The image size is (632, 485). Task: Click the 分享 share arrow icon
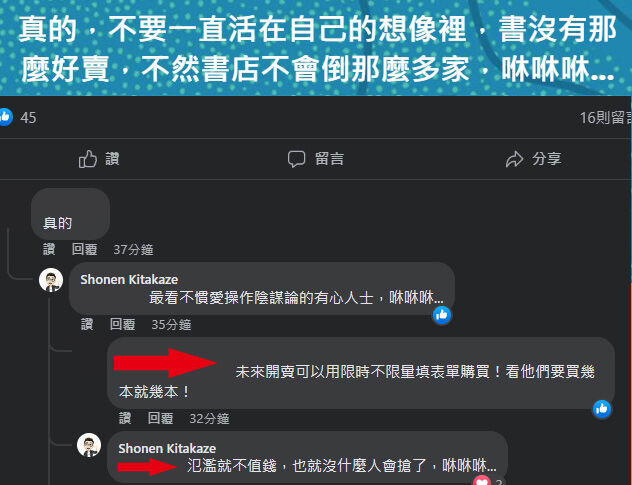click(x=514, y=159)
